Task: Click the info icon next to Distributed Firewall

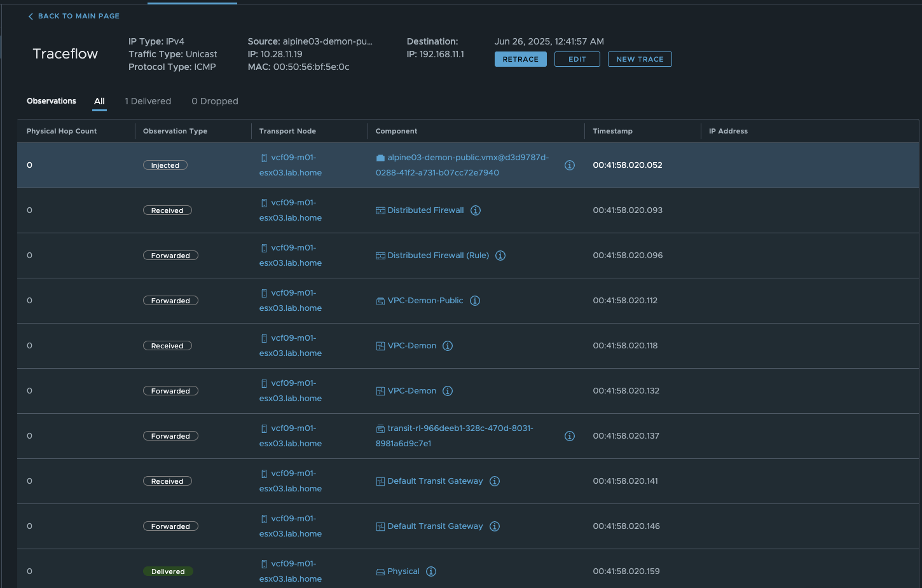Action: coord(476,210)
